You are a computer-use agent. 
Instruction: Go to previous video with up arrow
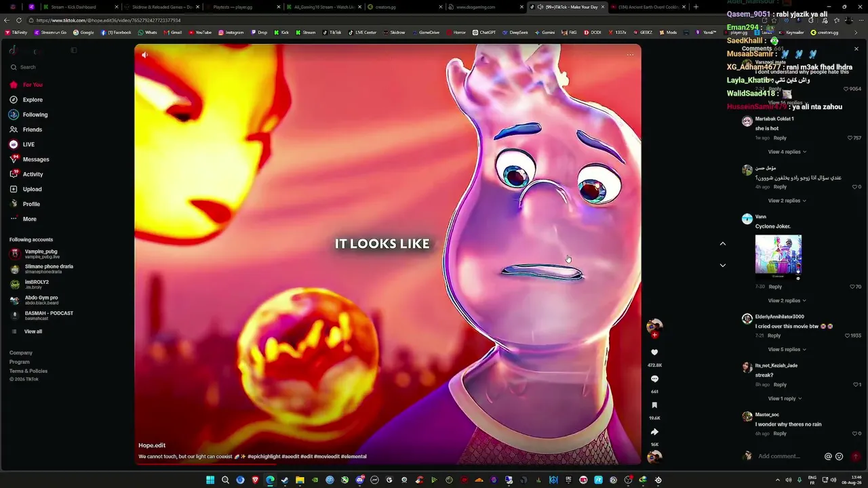[x=722, y=243]
